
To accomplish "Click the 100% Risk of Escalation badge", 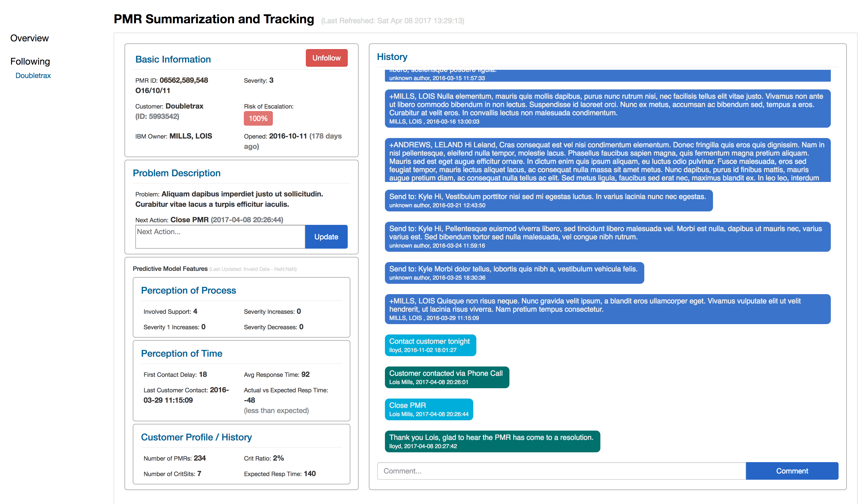I will coord(258,118).
